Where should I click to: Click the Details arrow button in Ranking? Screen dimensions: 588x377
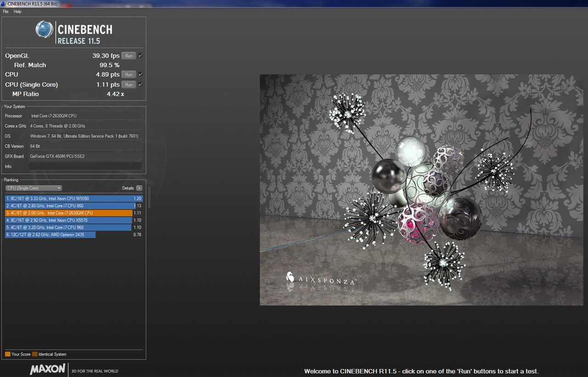pyautogui.click(x=139, y=188)
